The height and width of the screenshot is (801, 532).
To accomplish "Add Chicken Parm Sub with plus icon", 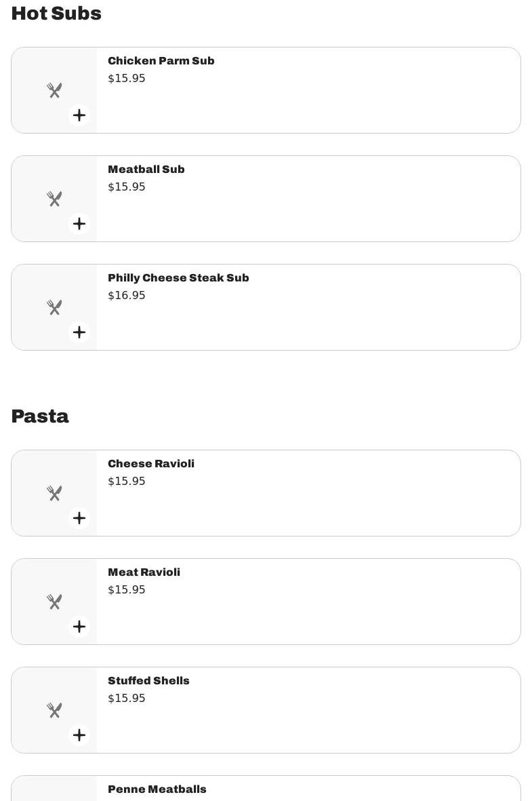I will point(79,115).
